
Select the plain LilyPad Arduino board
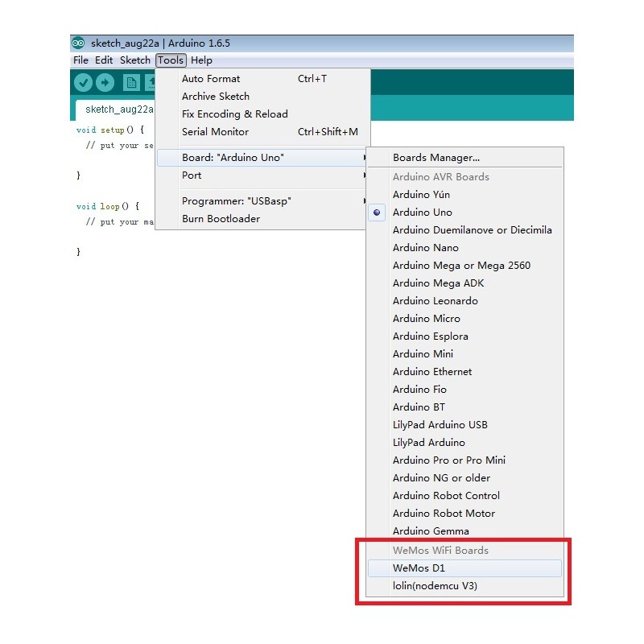(x=464, y=442)
